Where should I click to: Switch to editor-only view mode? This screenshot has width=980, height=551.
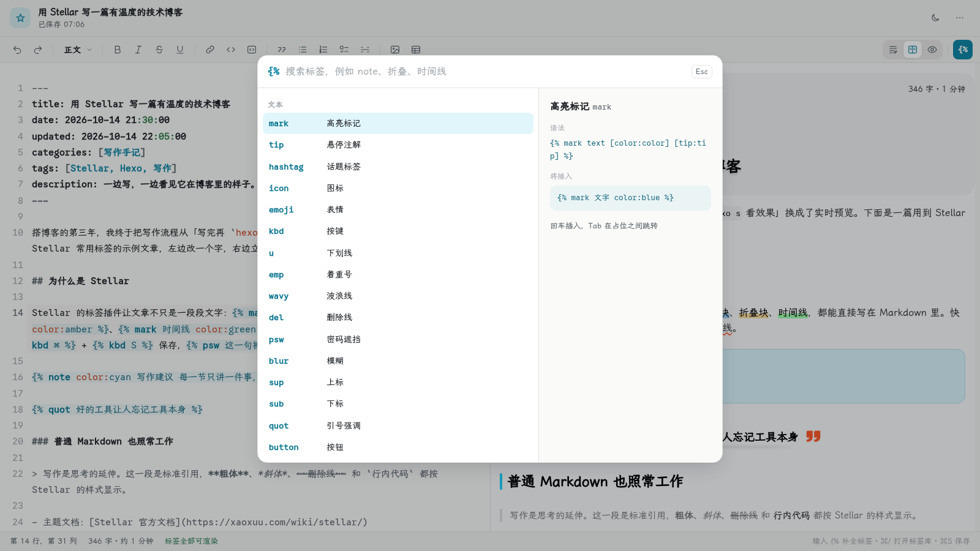(893, 50)
